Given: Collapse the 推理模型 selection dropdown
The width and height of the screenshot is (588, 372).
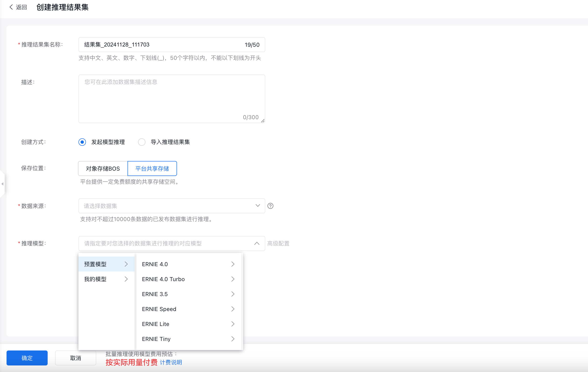Looking at the screenshot, I should click(x=257, y=243).
